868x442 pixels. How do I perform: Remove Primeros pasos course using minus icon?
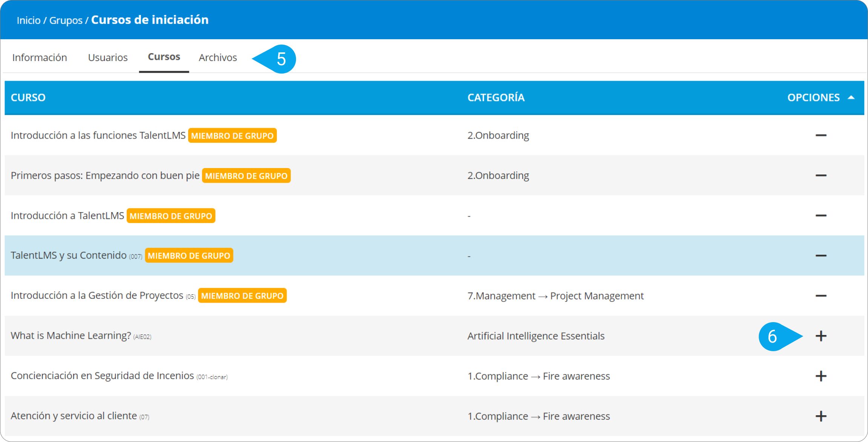click(820, 176)
